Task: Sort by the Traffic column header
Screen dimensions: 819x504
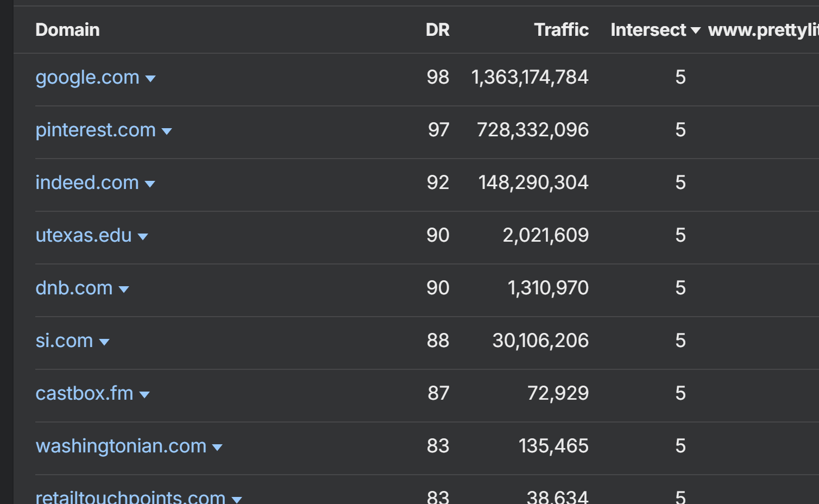Action: click(561, 30)
